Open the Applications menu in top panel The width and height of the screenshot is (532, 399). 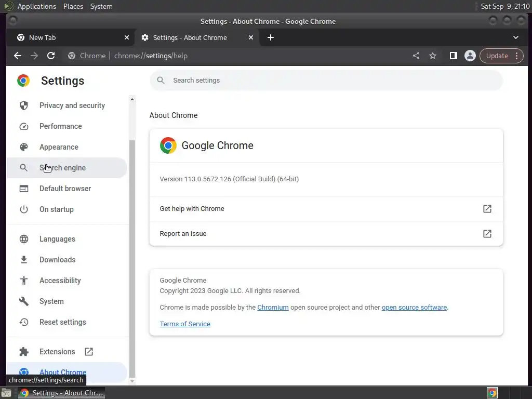pyautogui.click(x=37, y=6)
